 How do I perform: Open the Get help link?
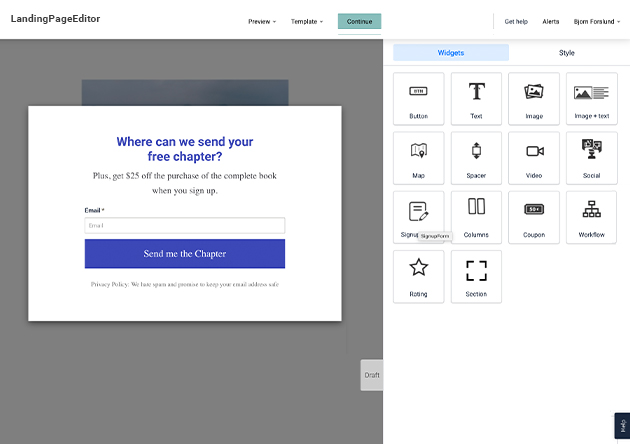(516, 22)
